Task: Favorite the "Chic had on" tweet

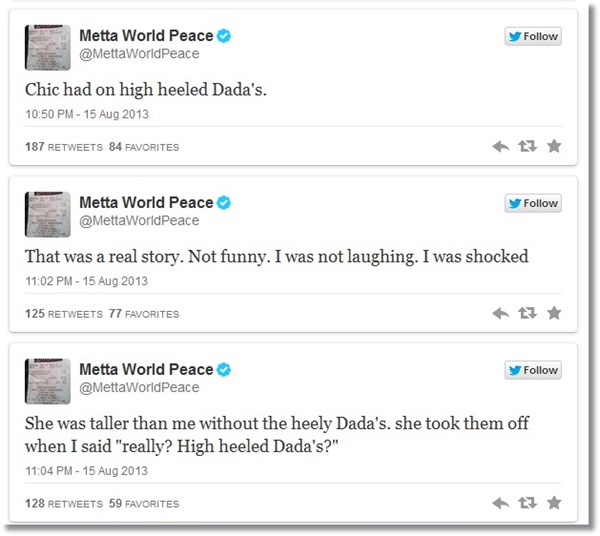Action: (x=554, y=146)
